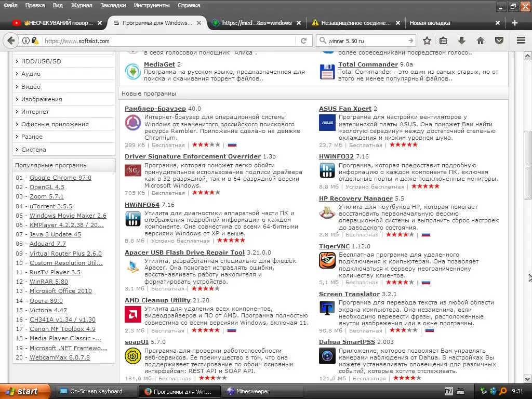The width and height of the screenshot is (532, 399).
Task: Open a new tab with plus icon
Action: [515, 23]
